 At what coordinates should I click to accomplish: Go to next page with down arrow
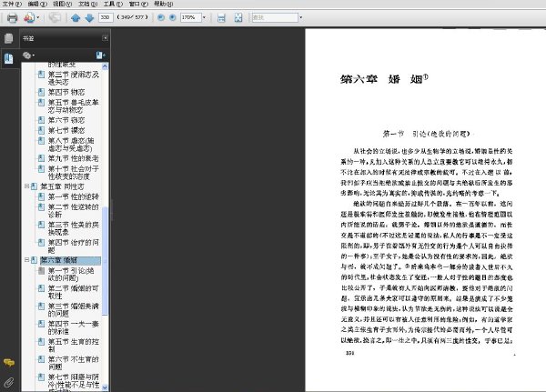[x=89, y=18]
